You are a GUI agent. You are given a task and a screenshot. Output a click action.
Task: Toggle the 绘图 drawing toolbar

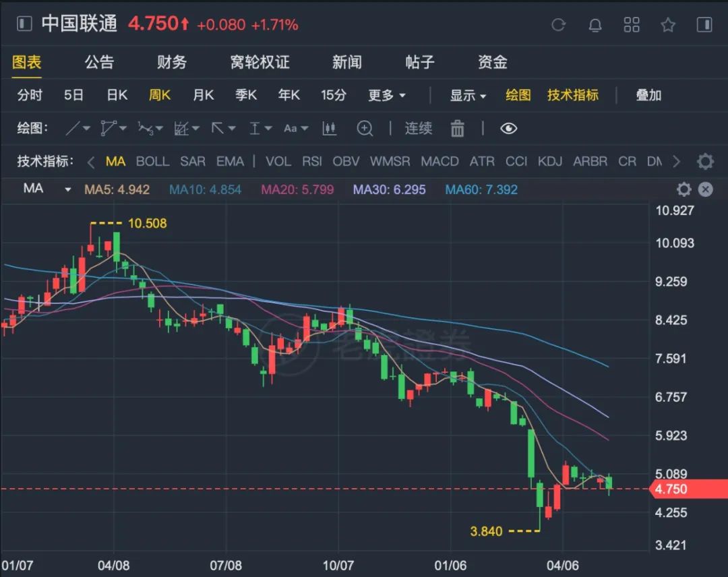518,95
